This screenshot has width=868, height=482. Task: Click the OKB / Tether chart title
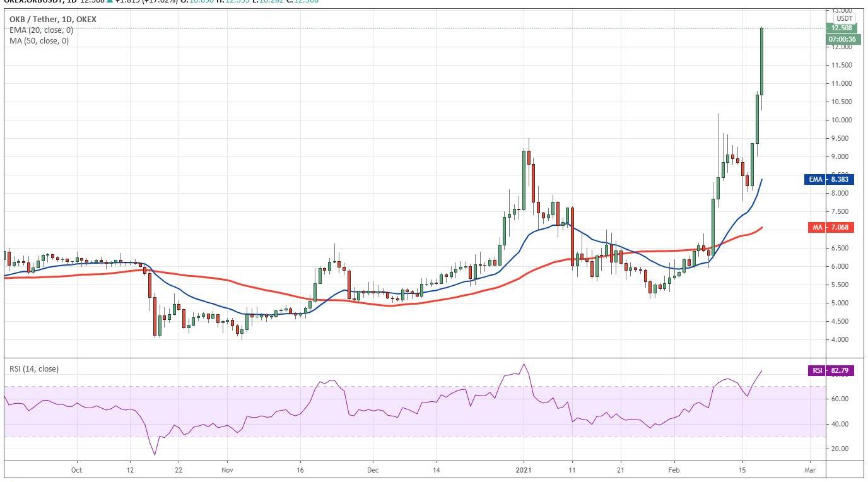pyautogui.click(x=53, y=20)
